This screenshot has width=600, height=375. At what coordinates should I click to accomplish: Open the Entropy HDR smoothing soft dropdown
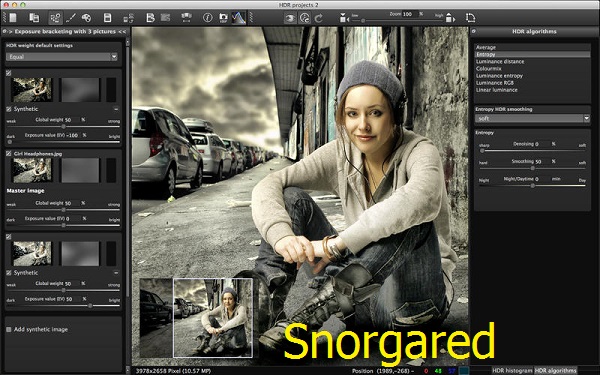click(532, 119)
